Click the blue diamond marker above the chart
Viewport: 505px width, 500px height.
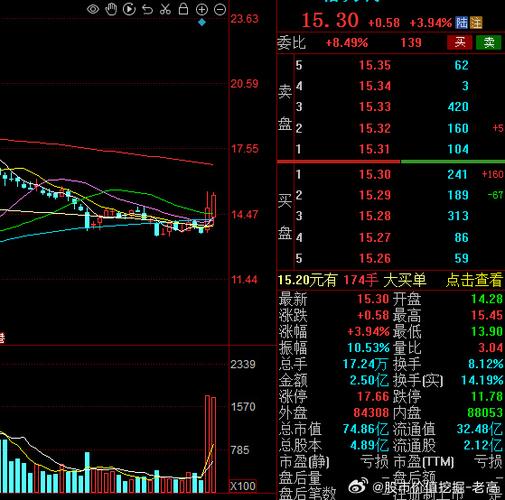click(202, 22)
